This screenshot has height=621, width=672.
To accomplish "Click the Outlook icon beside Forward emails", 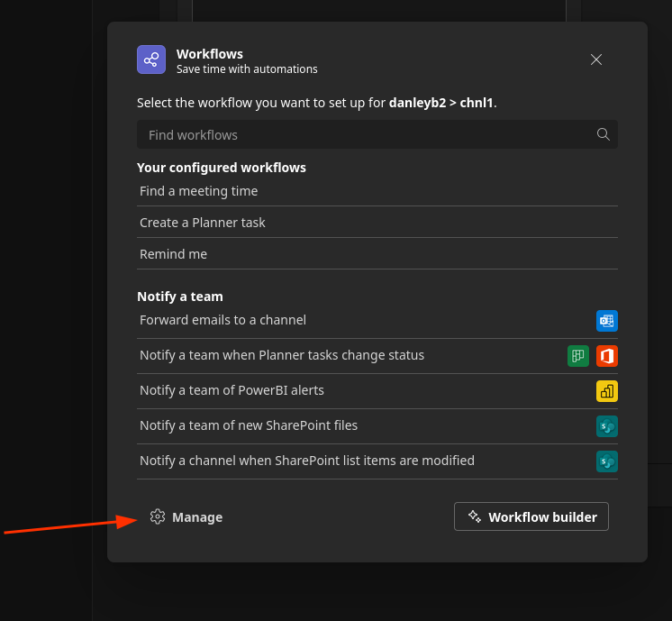I will pos(607,321).
